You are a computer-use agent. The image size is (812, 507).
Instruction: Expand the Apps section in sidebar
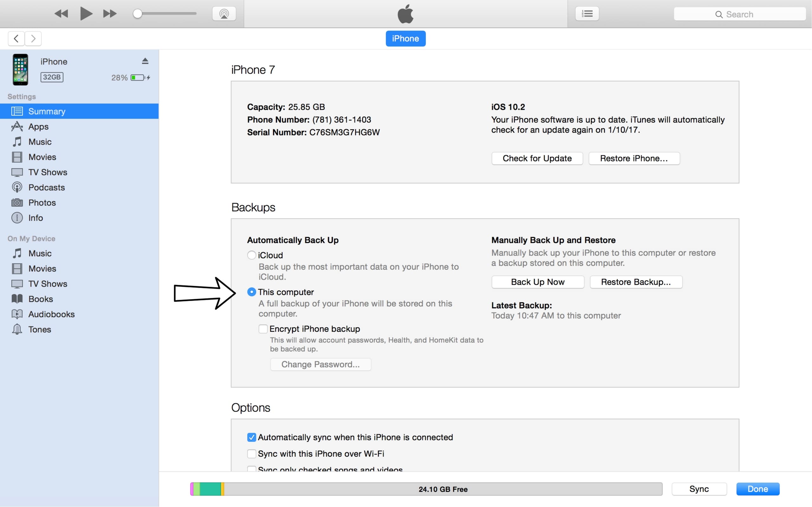tap(37, 126)
